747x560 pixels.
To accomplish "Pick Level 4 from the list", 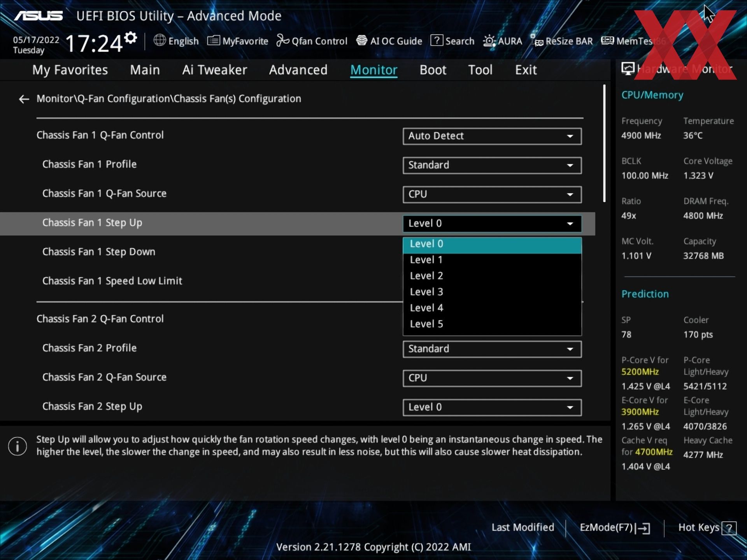I will [492, 308].
